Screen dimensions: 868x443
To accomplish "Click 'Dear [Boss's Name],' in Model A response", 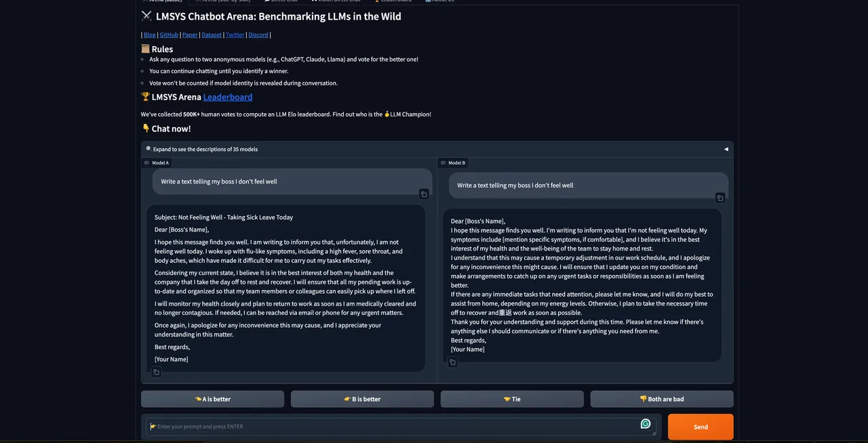I will [182, 230].
